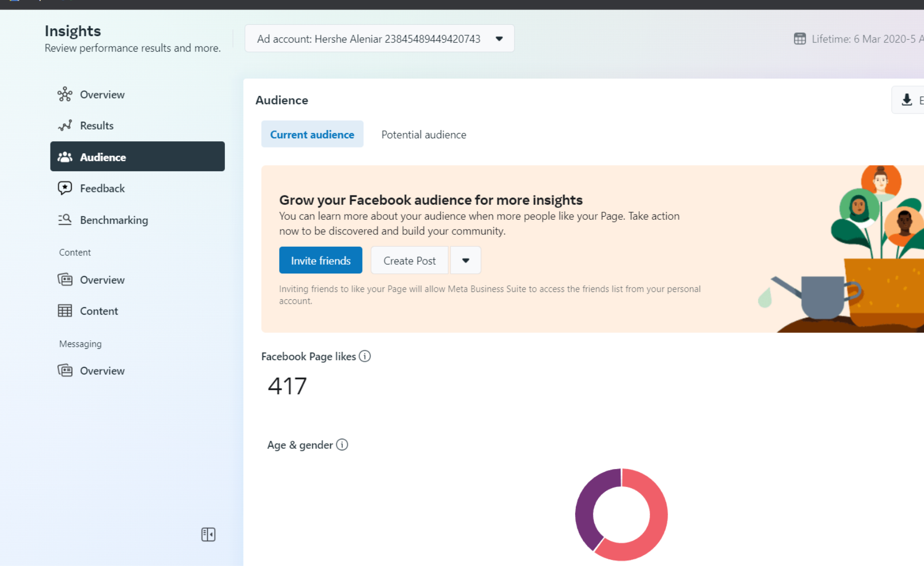This screenshot has height=566, width=924.
Task: Click the Feedback star bubble icon
Action: point(65,188)
